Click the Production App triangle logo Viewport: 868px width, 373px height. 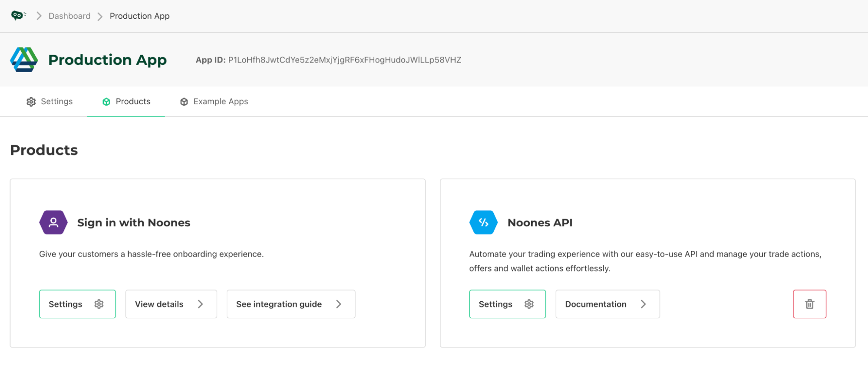coord(24,59)
